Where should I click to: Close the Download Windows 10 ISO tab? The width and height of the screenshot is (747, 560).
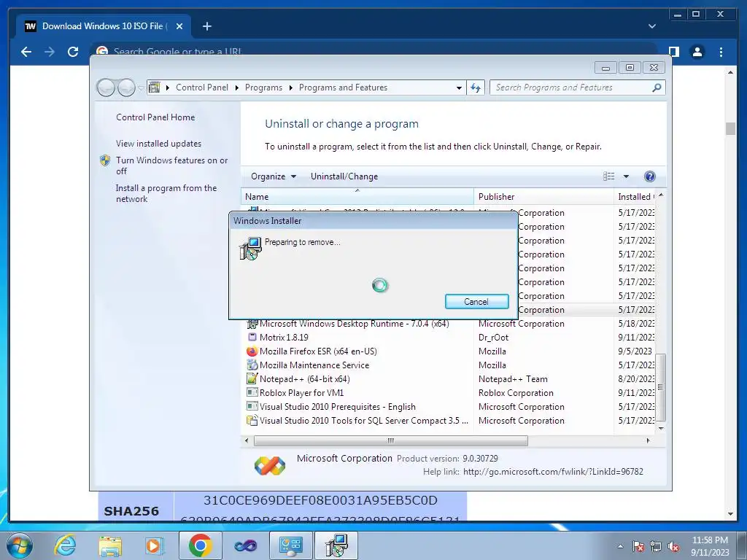pyautogui.click(x=179, y=26)
